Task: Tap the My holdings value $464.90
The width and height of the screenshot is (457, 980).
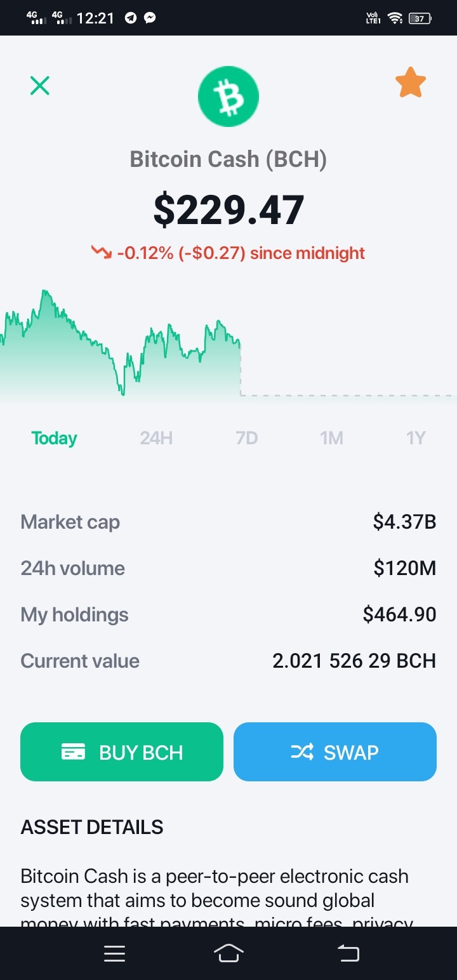Action: (x=399, y=614)
